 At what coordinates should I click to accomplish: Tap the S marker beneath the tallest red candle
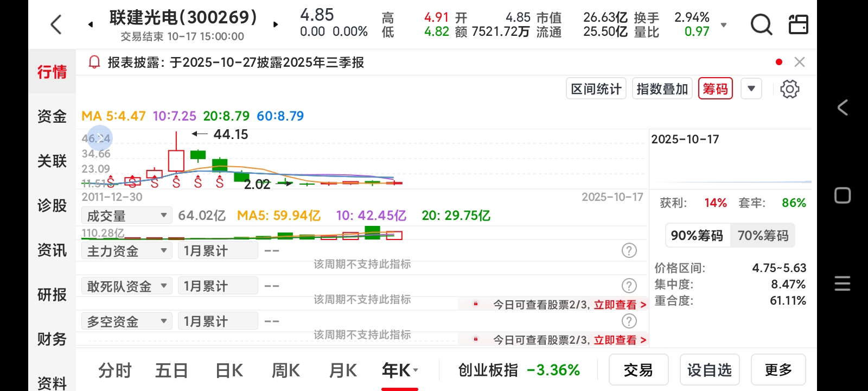(x=176, y=182)
